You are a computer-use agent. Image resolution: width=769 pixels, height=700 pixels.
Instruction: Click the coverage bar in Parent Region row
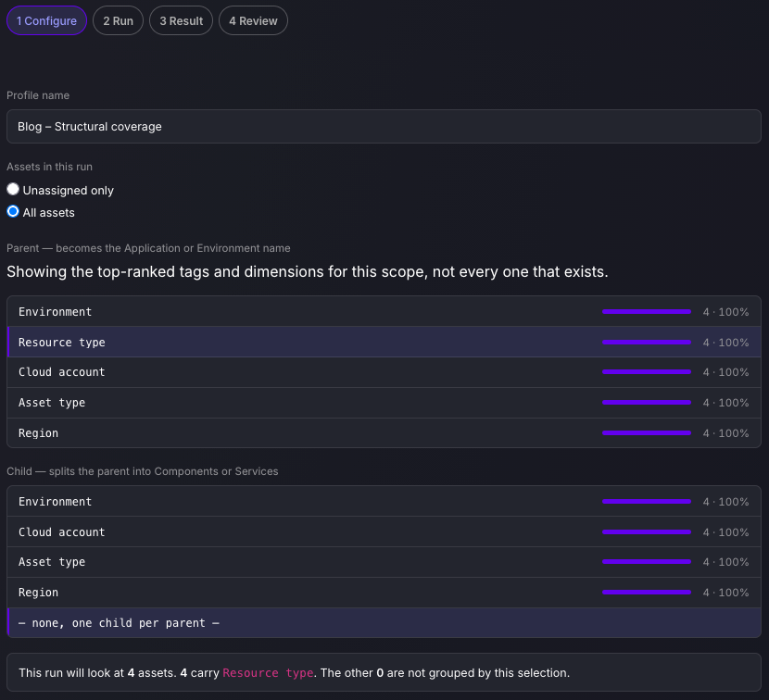tap(647, 432)
